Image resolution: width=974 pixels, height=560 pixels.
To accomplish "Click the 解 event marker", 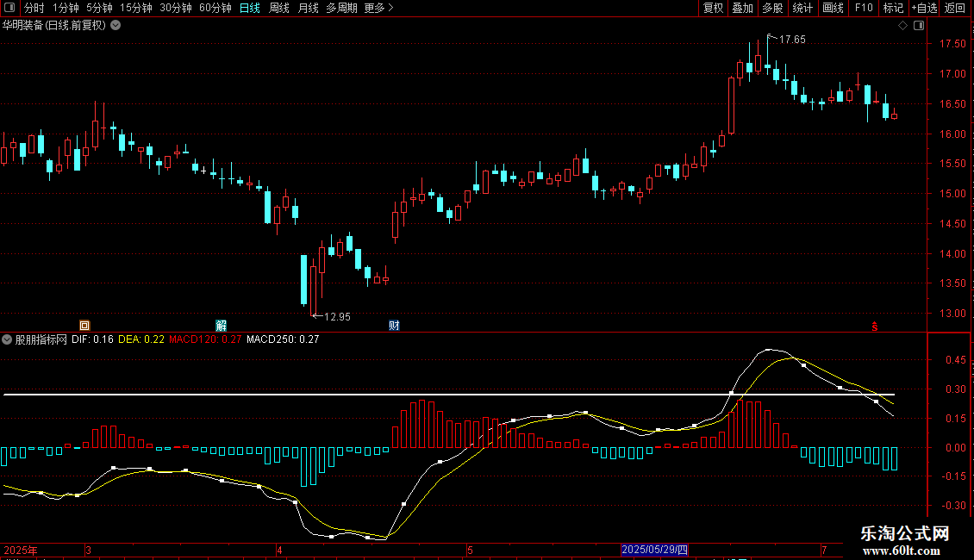I will coord(222,326).
